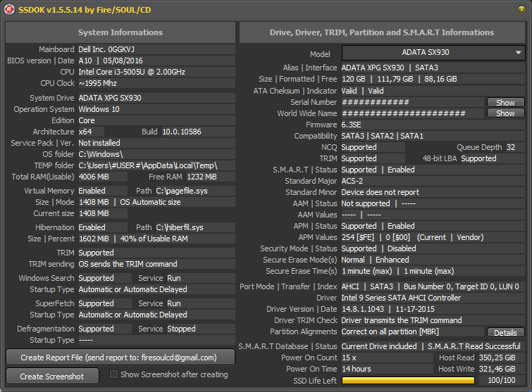Click the APM Values 254 [$FE] entry
The image size is (532, 392).
click(358, 237)
